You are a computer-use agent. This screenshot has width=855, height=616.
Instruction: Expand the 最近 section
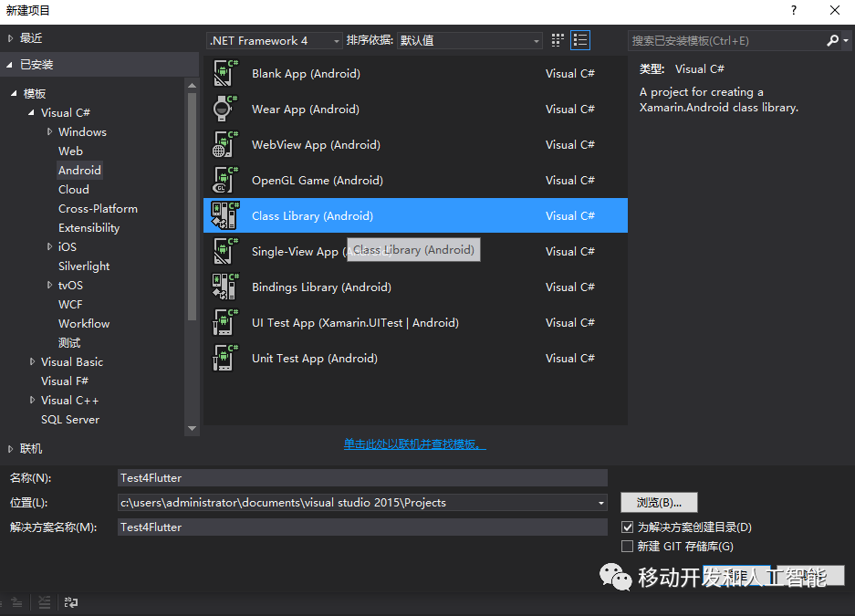tap(10, 38)
